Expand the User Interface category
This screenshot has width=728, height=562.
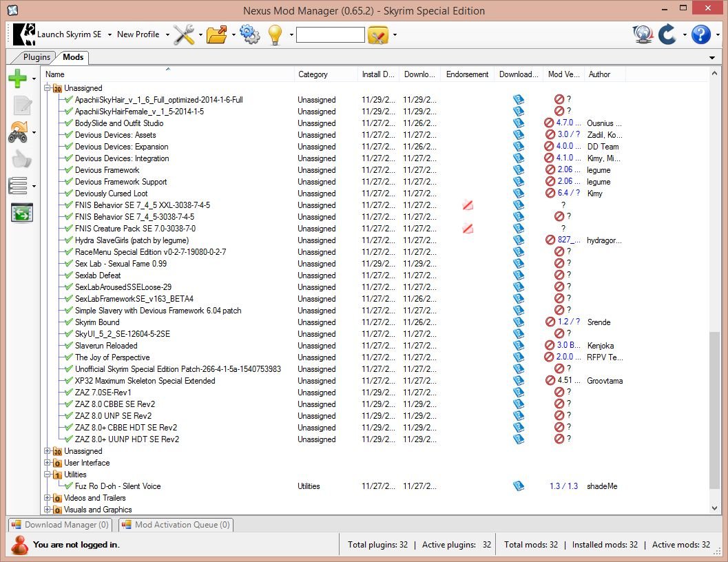[x=48, y=462]
